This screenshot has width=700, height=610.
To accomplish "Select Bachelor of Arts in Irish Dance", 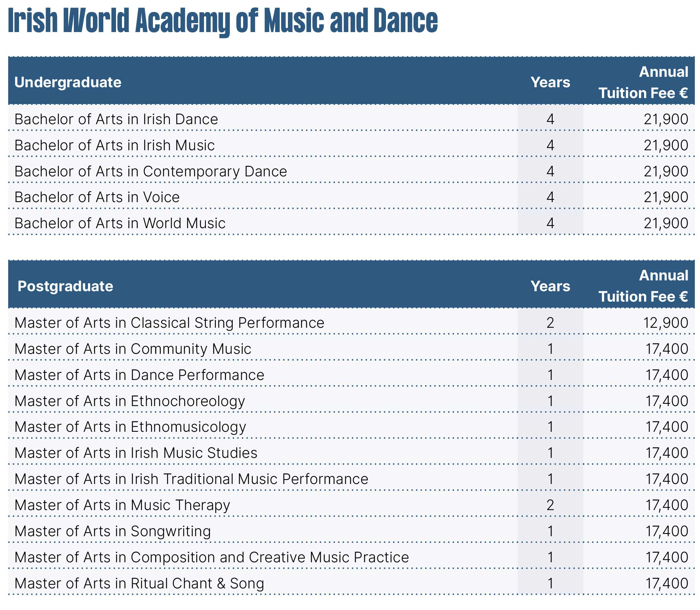I will 116,119.
